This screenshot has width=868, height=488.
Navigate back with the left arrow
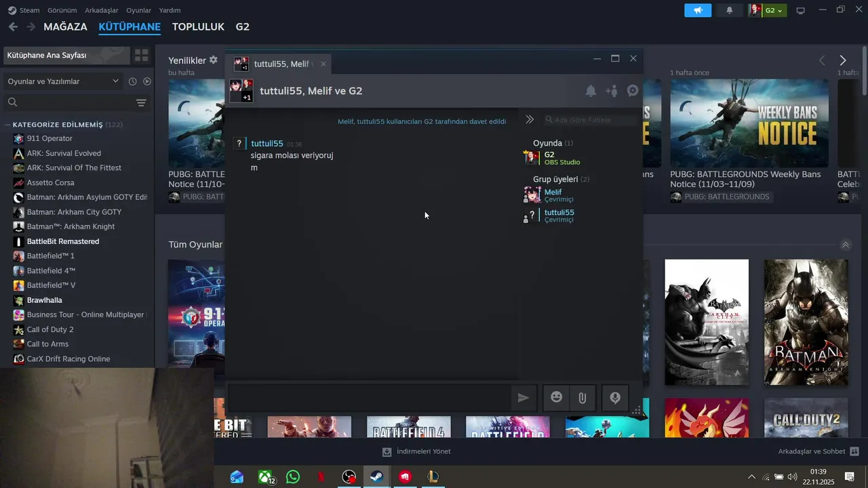pos(13,27)
